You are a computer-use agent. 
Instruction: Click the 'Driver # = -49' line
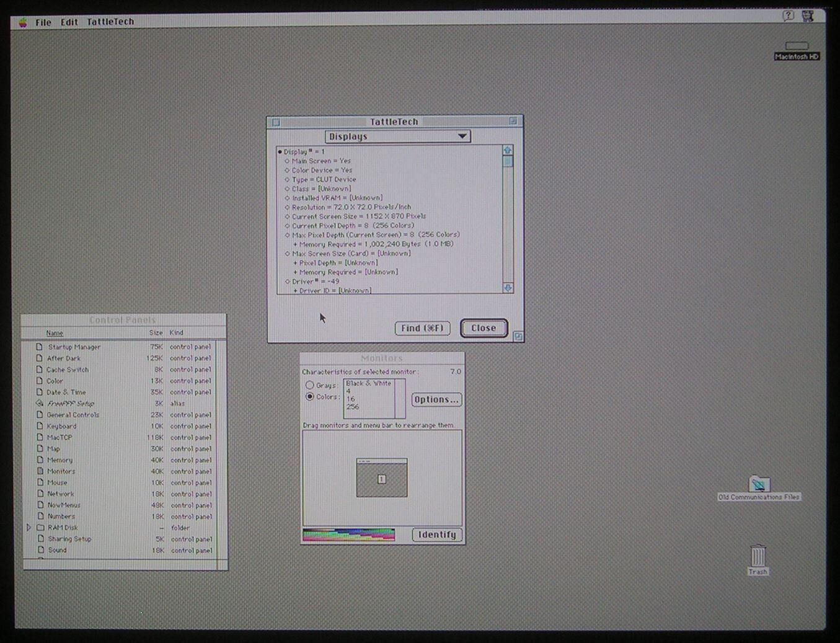coord(312,281)
